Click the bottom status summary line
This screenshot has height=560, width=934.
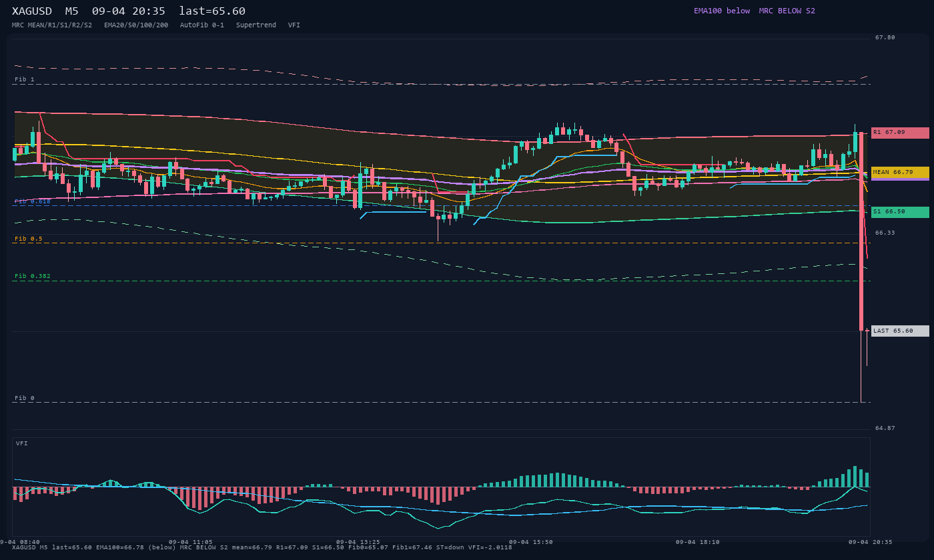pyautogui.click(x=262, y=547)
